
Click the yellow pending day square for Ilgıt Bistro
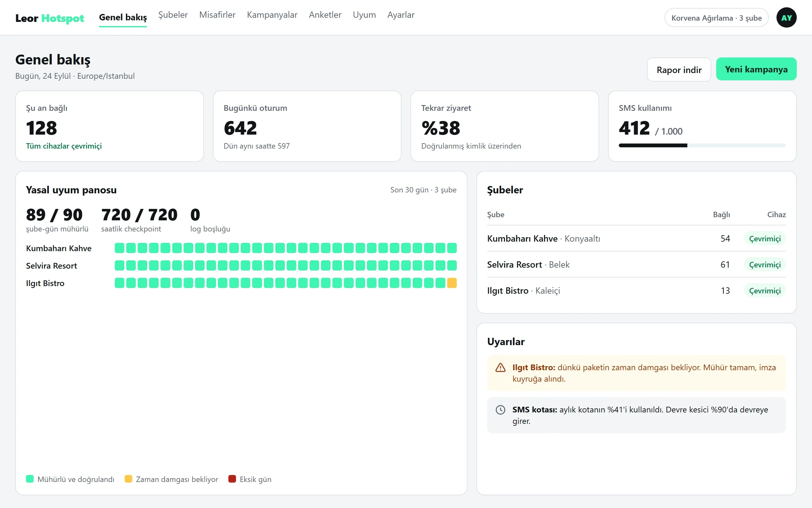452,283
